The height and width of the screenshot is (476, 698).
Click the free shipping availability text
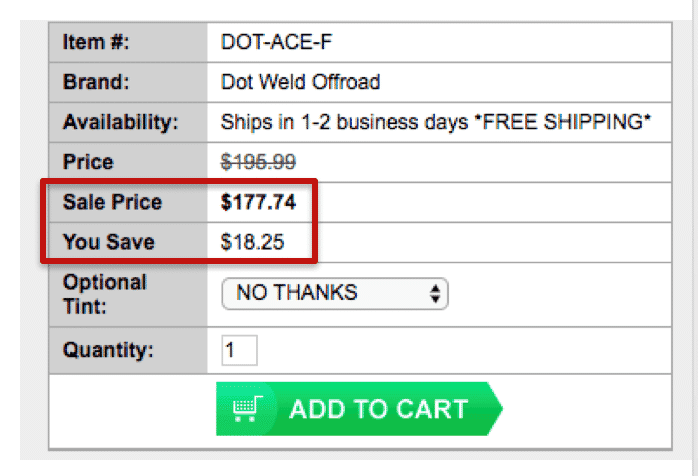click(x=436, y=122)
